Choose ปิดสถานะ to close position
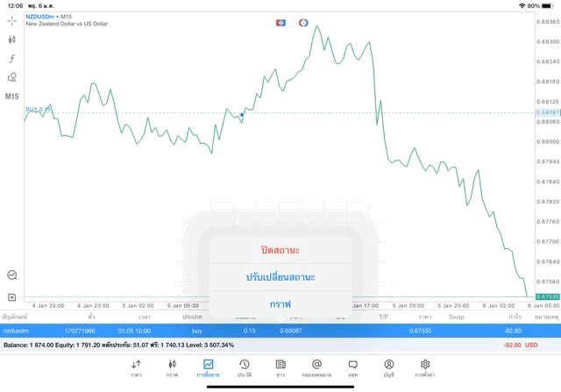This screenshot has height=392, width=561. 280,250
